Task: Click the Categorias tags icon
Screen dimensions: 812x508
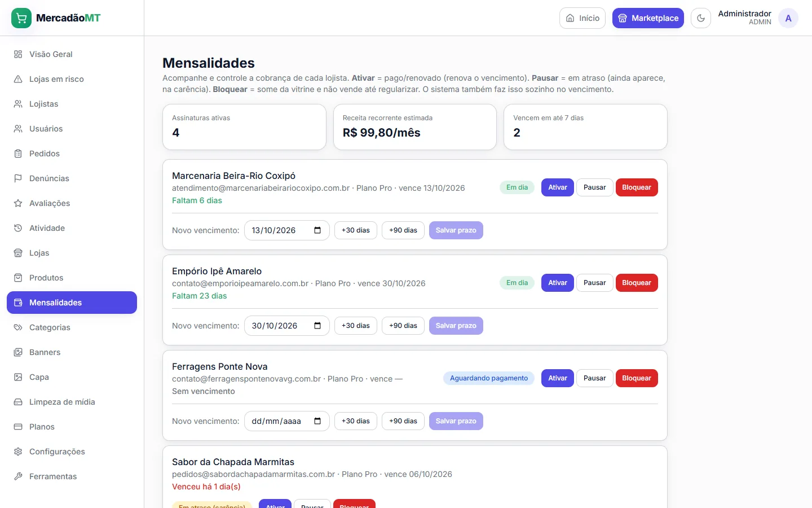Action: (18, 327)
